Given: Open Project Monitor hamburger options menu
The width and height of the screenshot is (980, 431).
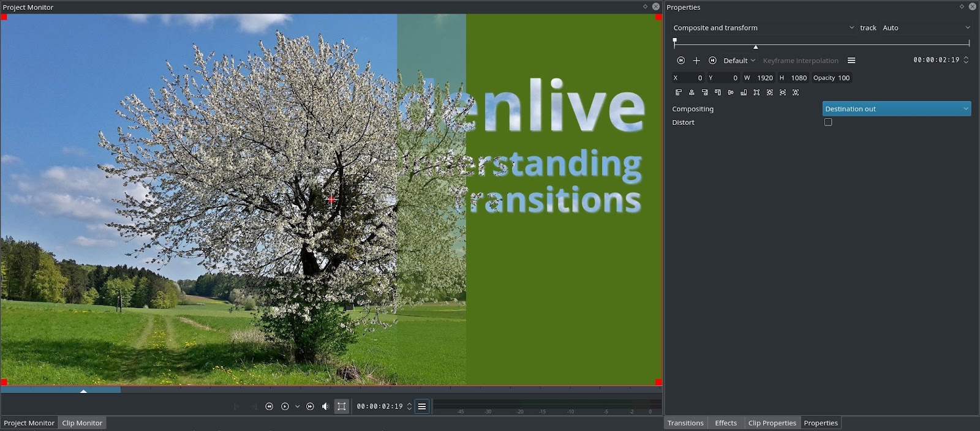Looking at the screenshot, I should [x=422, y=407].
